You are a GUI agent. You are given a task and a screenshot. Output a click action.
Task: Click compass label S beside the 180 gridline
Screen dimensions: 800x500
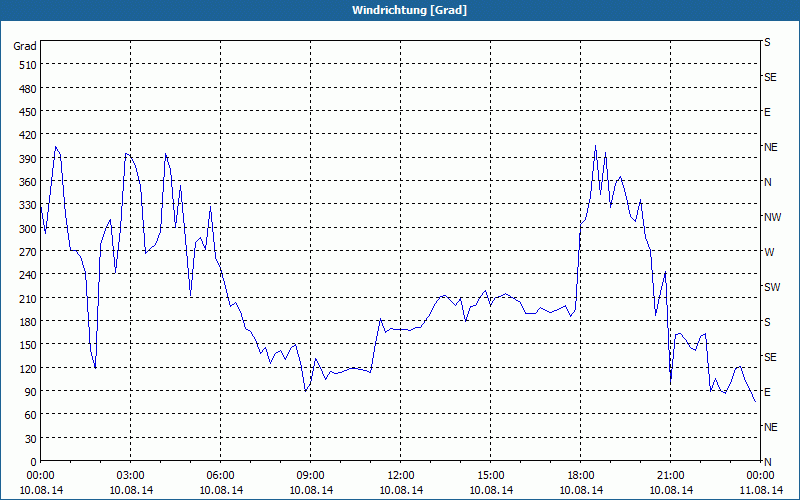pos(767,322)
